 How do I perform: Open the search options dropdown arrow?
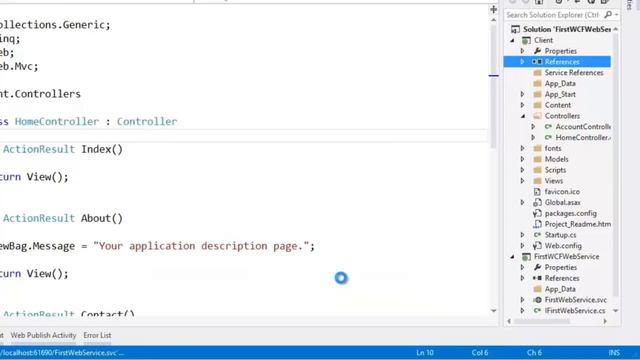coord(616,15)
